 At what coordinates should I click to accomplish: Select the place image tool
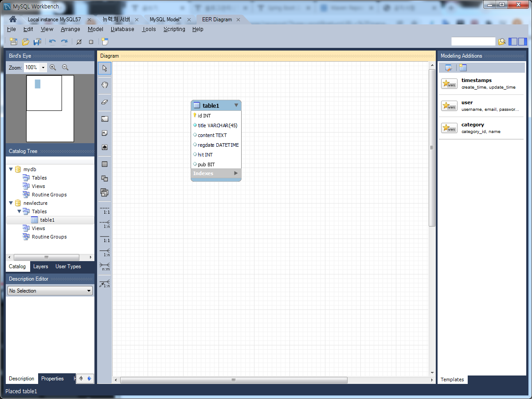[x=105, y=147]
